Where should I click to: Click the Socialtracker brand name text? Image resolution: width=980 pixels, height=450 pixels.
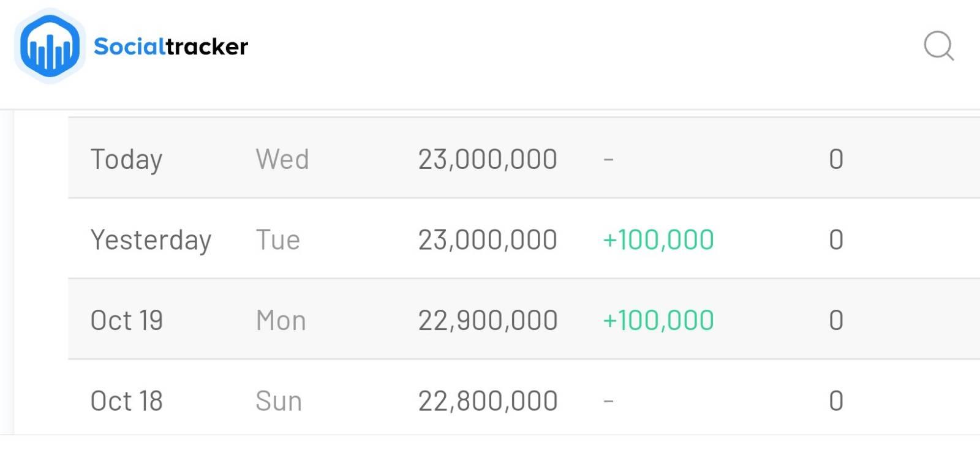click(170, 47)
